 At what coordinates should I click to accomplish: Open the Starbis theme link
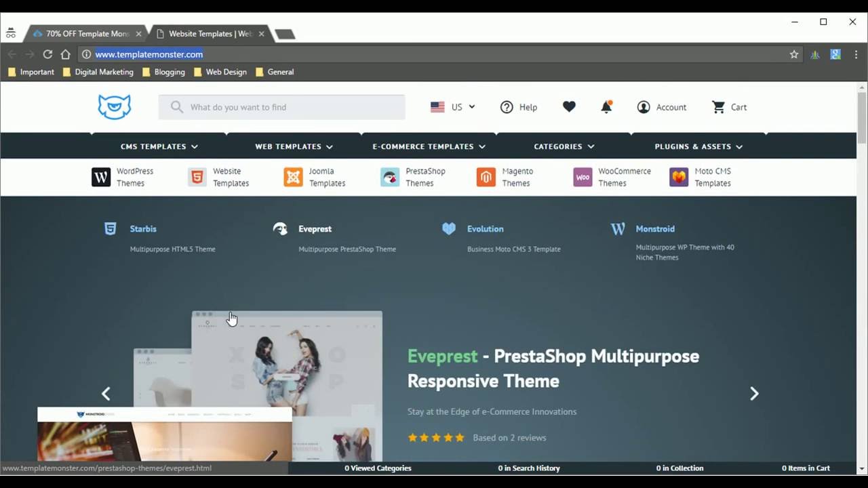(x=143, y=229)
